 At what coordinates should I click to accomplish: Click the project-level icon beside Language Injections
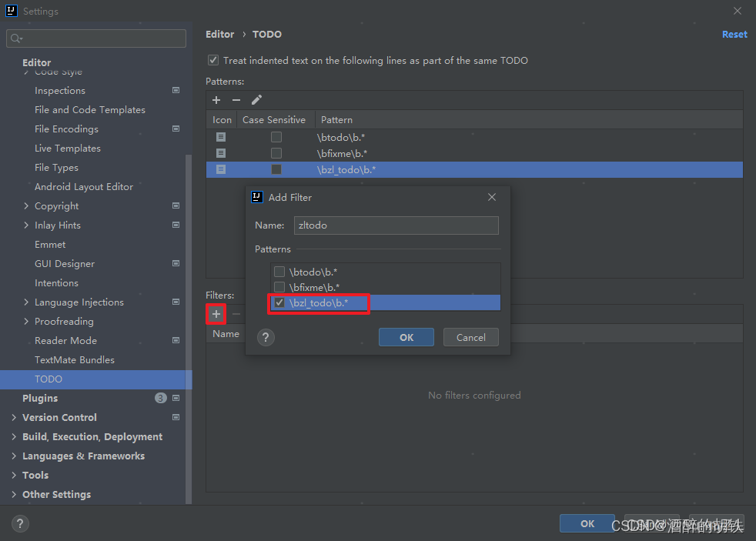pyautogui.click(x=176, y=302)
